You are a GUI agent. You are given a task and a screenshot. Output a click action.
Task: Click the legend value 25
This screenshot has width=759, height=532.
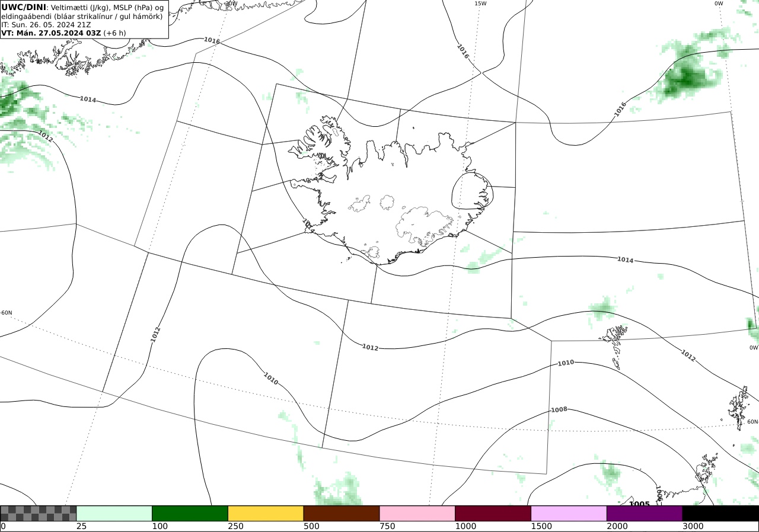(x=81, y=527)
